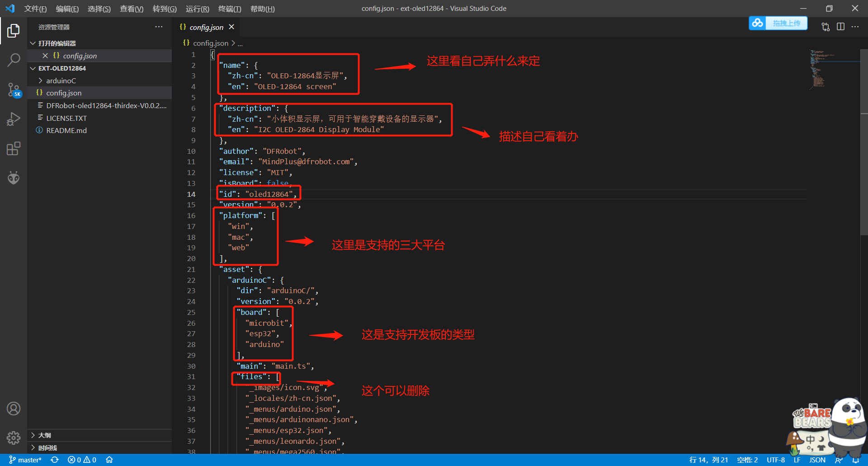Viewport: 868px width, 466px height.
Task: Open editor more actions ellipsis
Action: pos(855,27)
